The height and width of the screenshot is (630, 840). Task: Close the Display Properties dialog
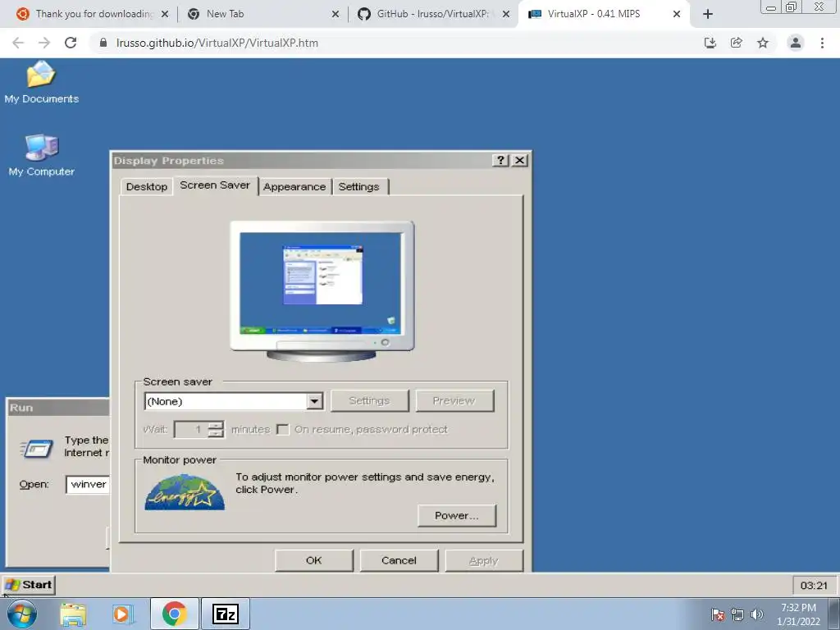tap(519, 160)
